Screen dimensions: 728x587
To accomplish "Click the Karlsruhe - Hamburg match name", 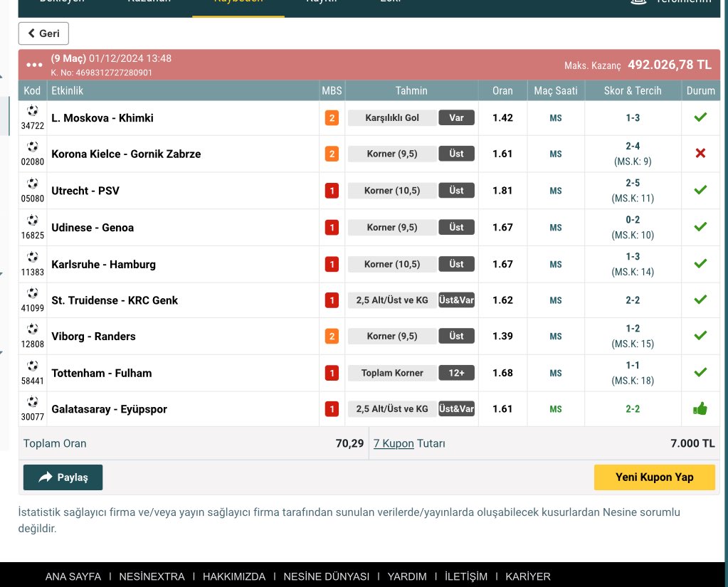I will pos(103,265).
